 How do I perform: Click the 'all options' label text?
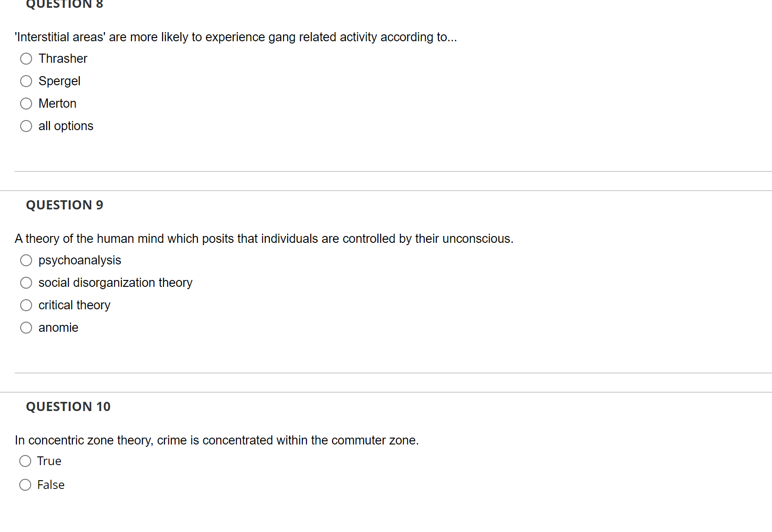tap(66, 126)
